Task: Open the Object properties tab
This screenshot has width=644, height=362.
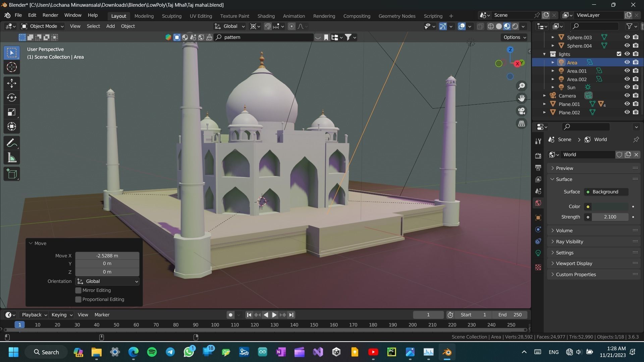Action: click(538, 218)
